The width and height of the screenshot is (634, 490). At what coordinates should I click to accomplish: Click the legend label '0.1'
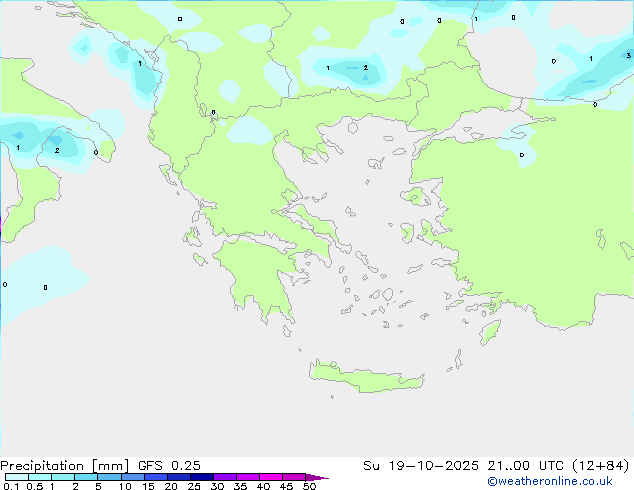pyautogui.click(x=11, y=486)
